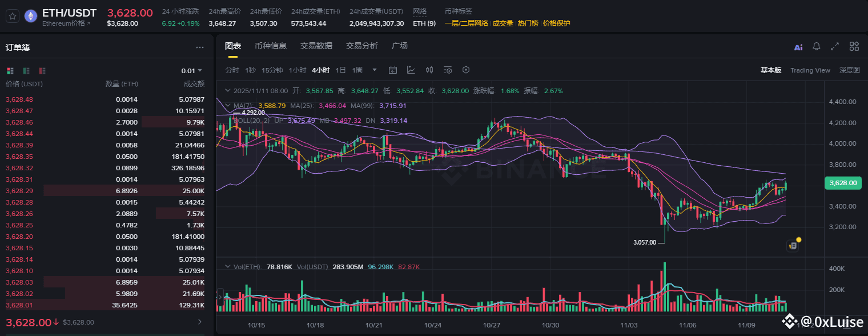Image resolution: width=868 pixels, height=336 pixels.
Task: Open chart settings hexagon icon
Action: [x=466, y=70]
